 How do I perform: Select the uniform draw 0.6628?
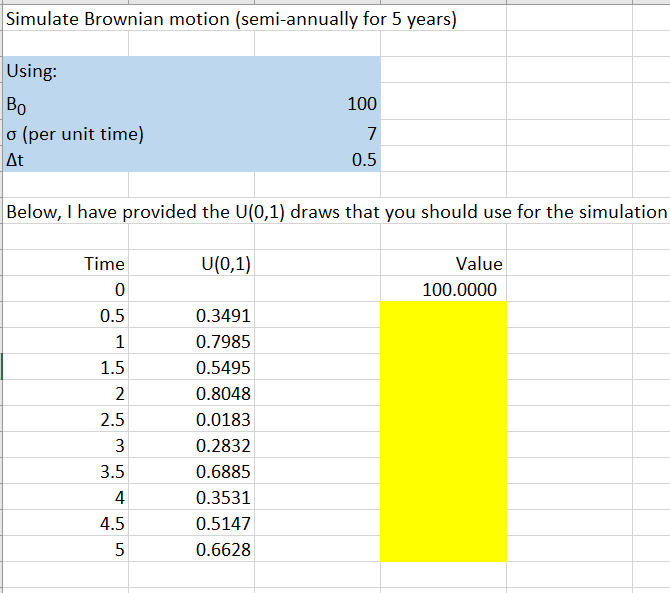tap(191, 549)
